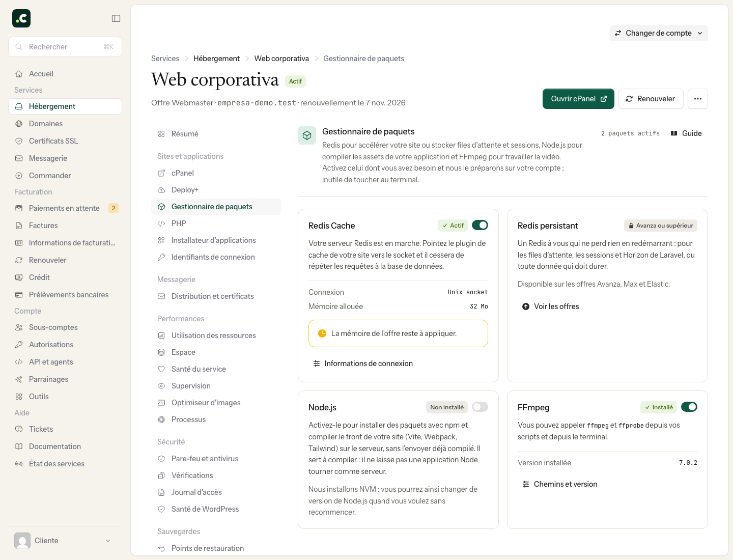Expand Informations de connexion in Redis Cache

363,363
